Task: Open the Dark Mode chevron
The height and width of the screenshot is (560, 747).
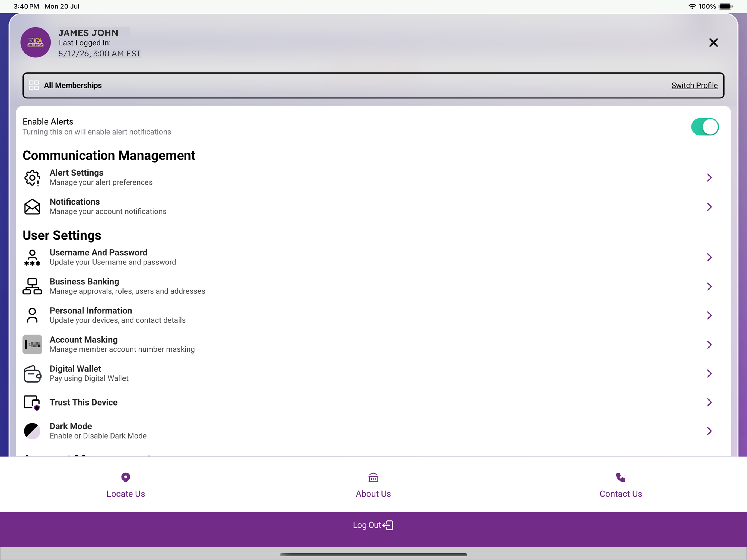Action: point(709,431)
